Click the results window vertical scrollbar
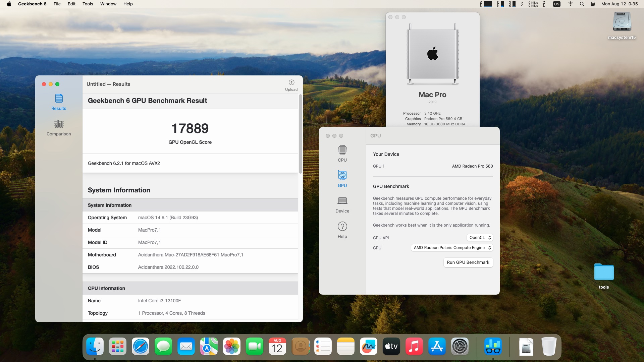The width and height of the screenshot is (644, 362). 300,134
